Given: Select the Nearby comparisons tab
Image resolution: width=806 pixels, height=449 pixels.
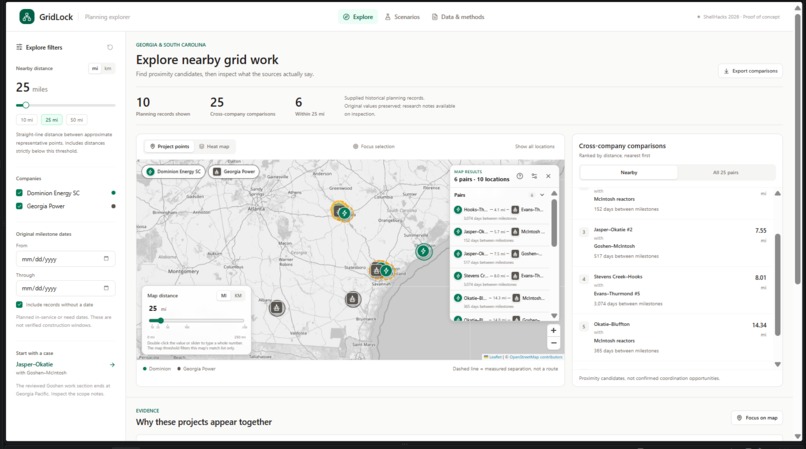Looking at the screenshot, I should pos(629,172).
